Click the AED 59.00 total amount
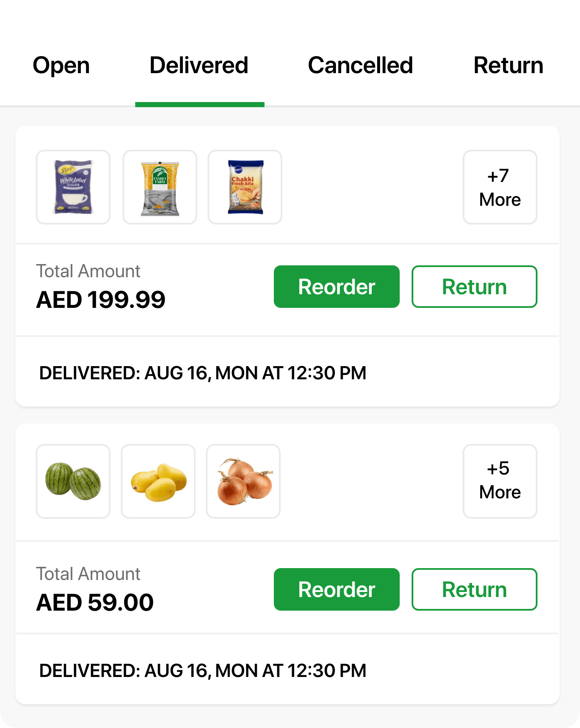 pos(95,603)
